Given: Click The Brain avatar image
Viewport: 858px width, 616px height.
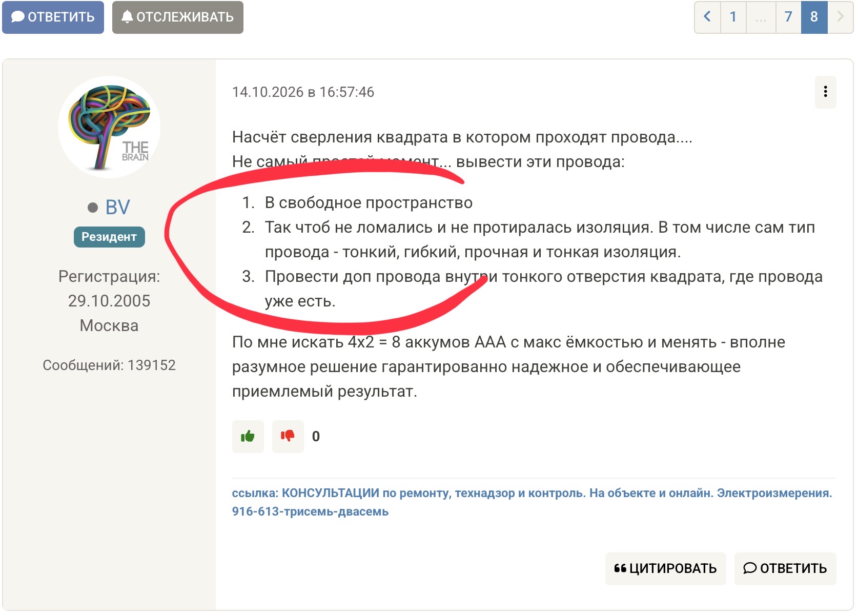Looking at the screenshot, I should [109, 127].
